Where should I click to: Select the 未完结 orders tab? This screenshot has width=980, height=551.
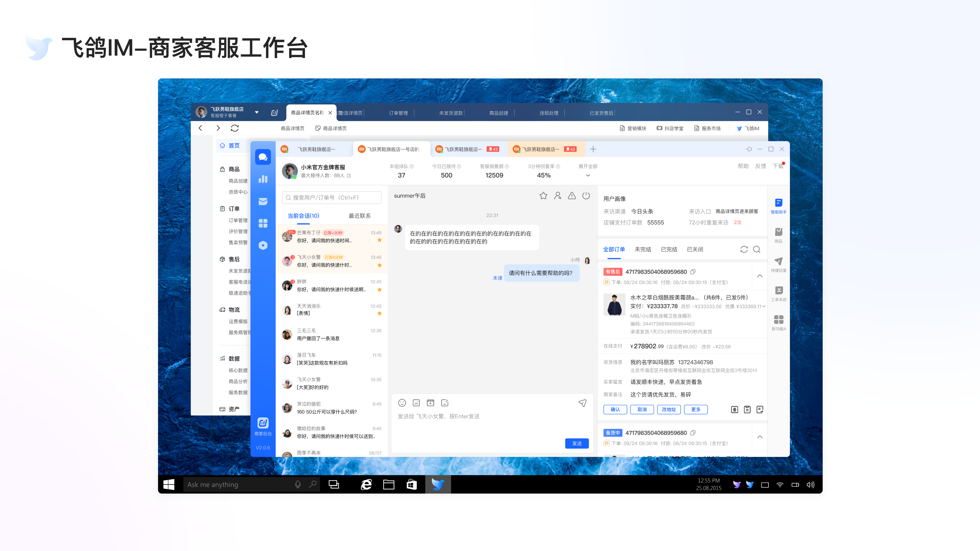pyautogui.click(x=643, y=249)
